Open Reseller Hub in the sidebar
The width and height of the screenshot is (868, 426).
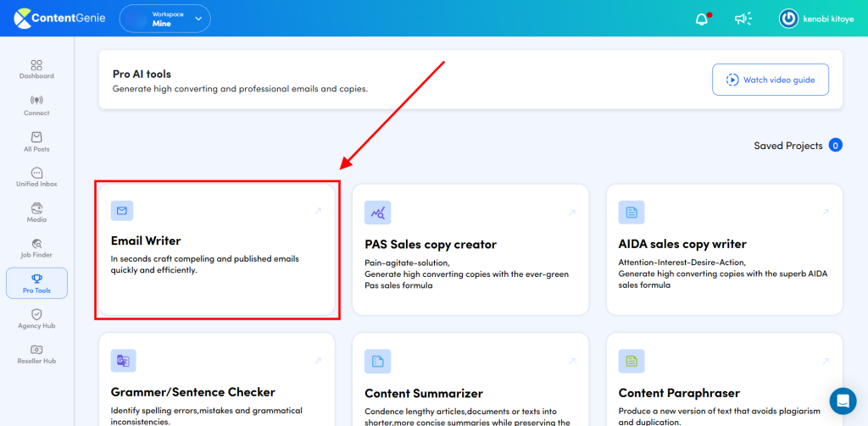click(x=36, y=355)
